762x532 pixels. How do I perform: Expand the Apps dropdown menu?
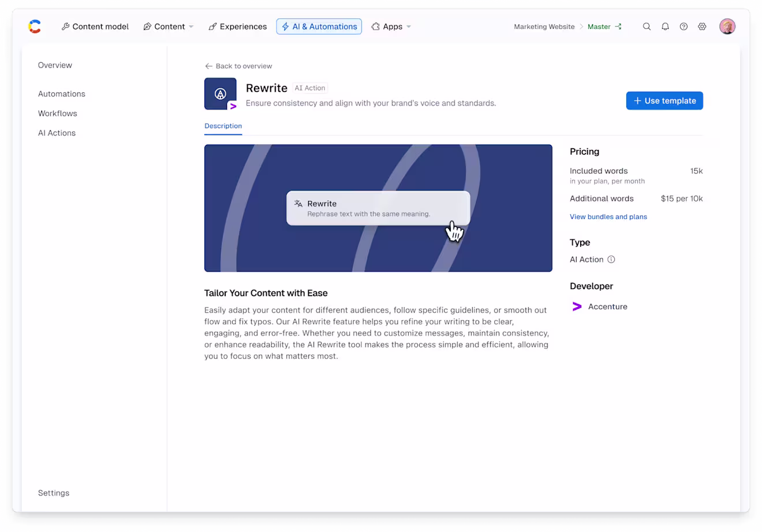coord(391,27)
